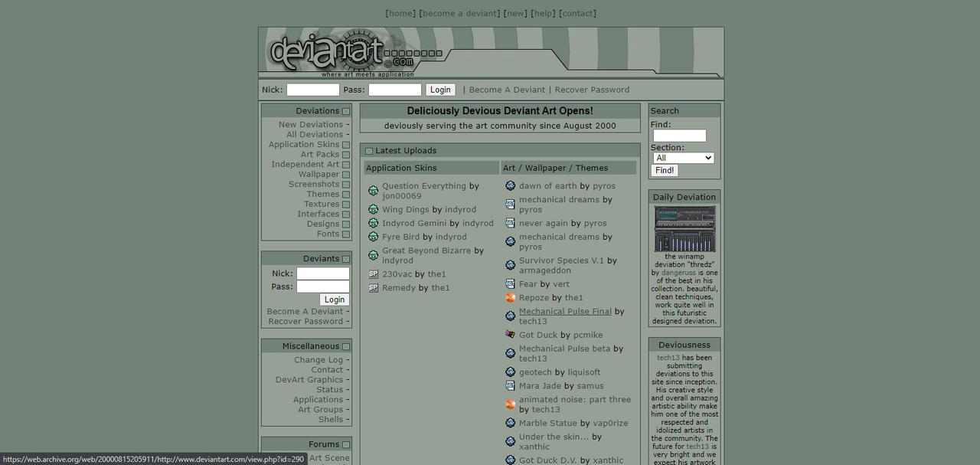Collapse the Deviants panel box
The height and width of the screenshot is (465, 980).
(347, 259)
